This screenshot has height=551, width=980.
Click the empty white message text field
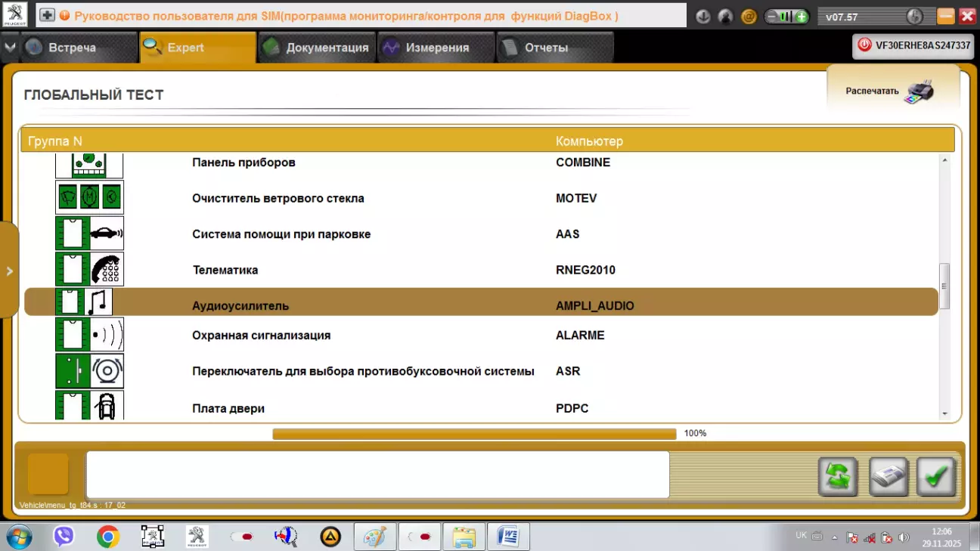click(377, 475)
